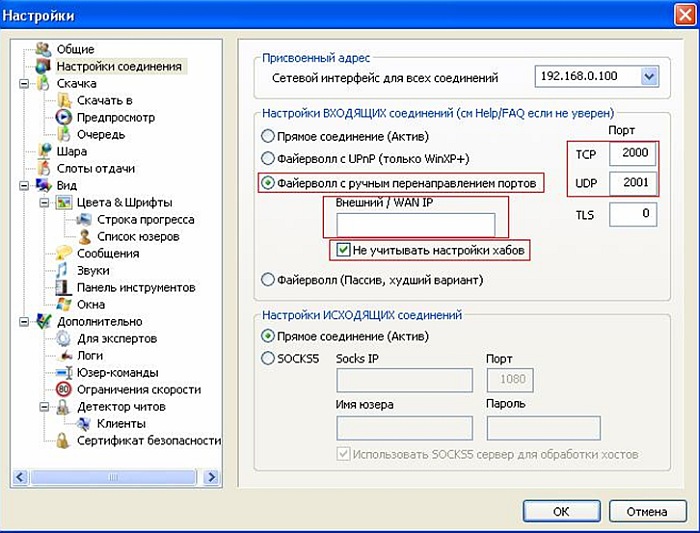
Task: Click the Сообщения icon in tree
Action: [x=63, y=253]
